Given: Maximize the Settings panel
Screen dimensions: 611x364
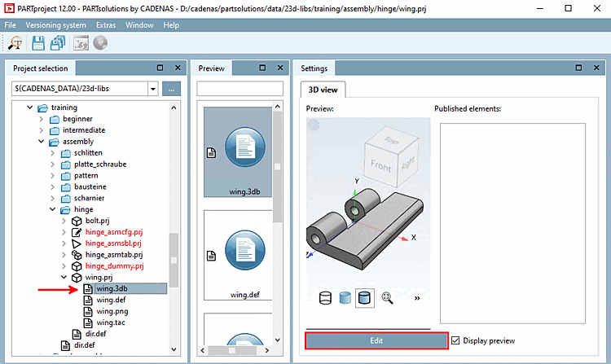Looking at the screenshot, I should tap(578, 68).
